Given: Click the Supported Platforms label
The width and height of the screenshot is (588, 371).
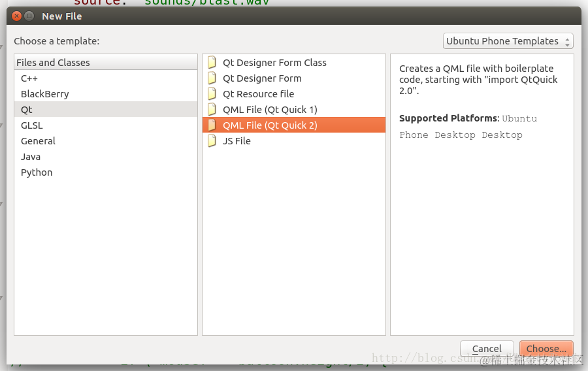Looking at the screenshot, I should click(x=449, y=118).
